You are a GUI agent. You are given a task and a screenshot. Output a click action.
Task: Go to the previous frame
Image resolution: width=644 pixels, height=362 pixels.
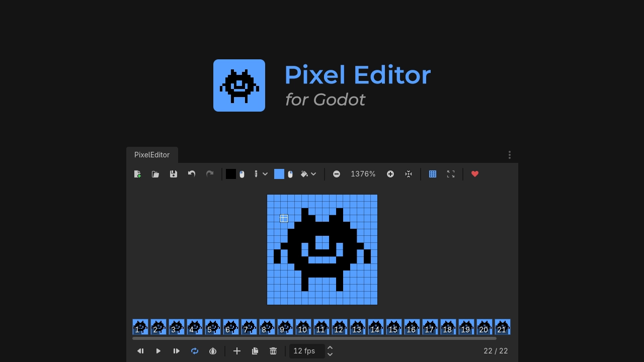140,351
